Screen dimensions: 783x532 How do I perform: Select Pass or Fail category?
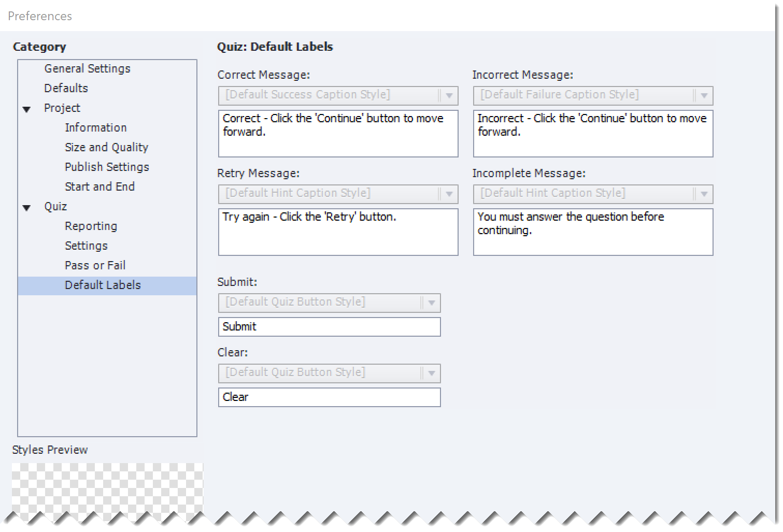pyautogui.click(x=95, y=265)
